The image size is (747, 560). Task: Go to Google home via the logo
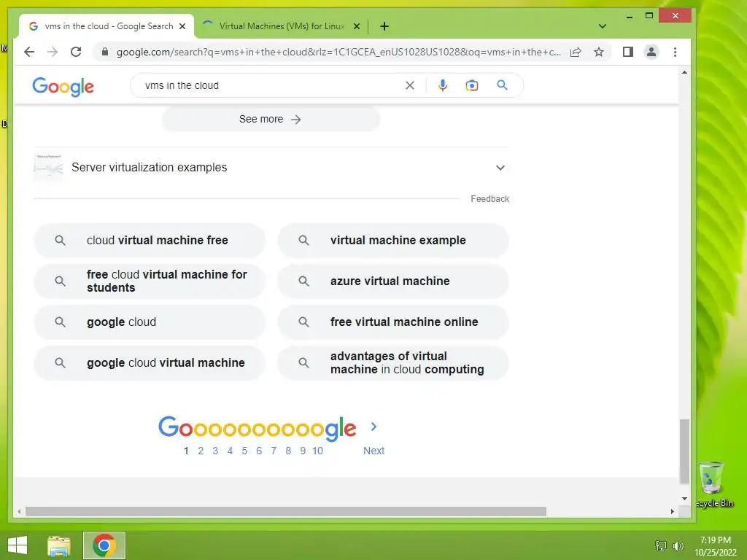coord(63,87)
